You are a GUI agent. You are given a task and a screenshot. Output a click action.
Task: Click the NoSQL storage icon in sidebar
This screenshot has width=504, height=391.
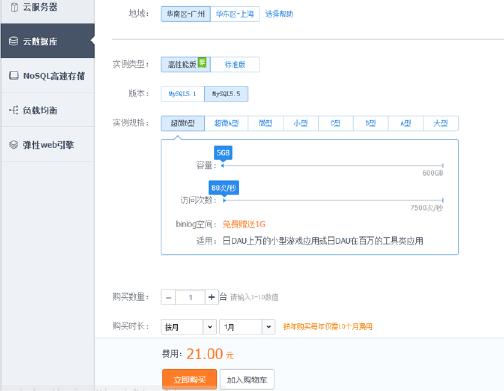(x=14, y=76)
